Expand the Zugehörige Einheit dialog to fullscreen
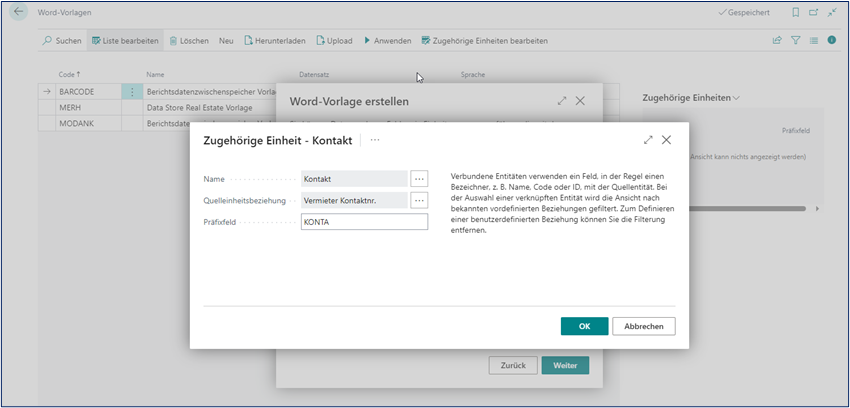Viewport: 850px width, 408px height. point(648,141)
